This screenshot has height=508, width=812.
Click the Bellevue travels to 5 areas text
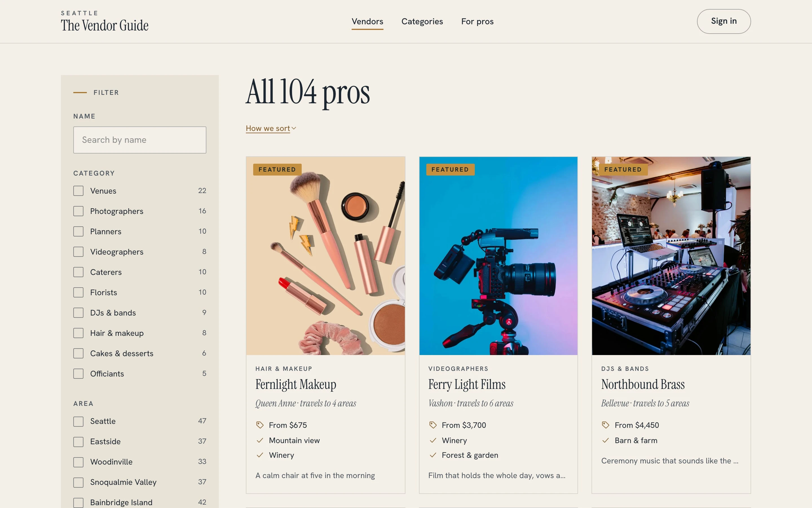click(x=645, y=403)
